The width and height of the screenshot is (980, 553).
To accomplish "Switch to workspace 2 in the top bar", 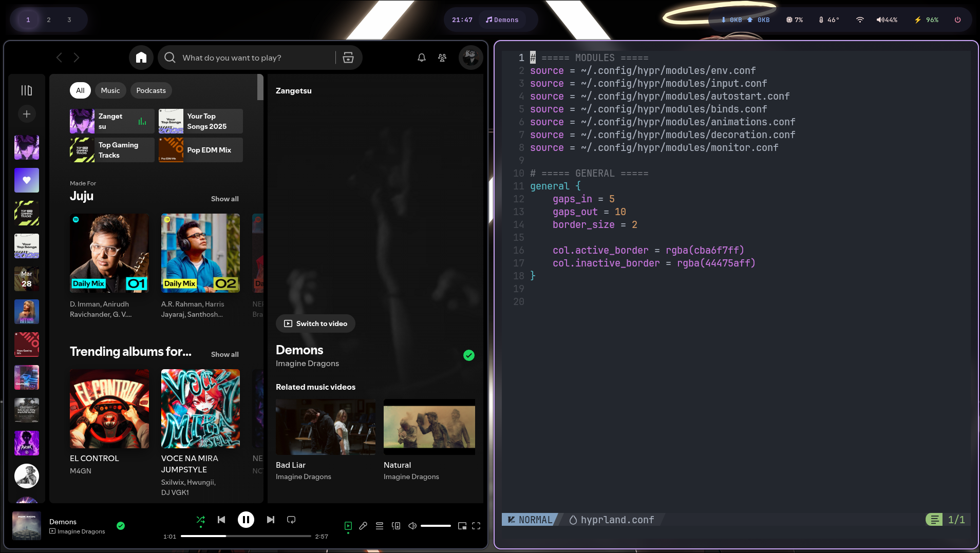I will coord(48,19).
